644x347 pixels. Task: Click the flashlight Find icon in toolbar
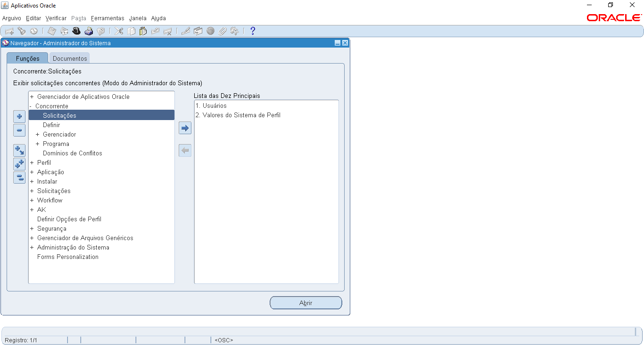pyautogui.click(x=21, y=31)
